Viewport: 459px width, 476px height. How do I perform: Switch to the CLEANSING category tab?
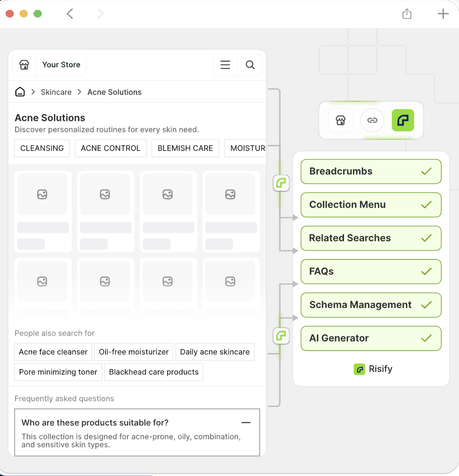click(x=42, y=148)
